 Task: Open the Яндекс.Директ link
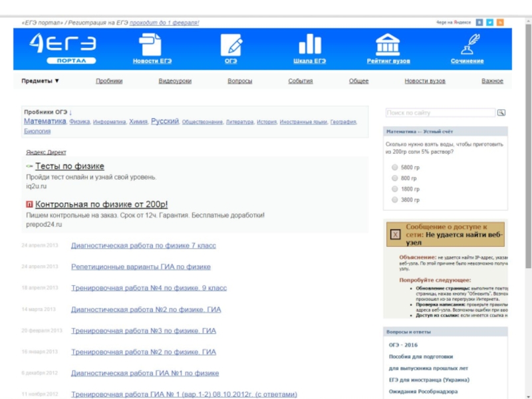pyautogui.click(x=46, y=152)
